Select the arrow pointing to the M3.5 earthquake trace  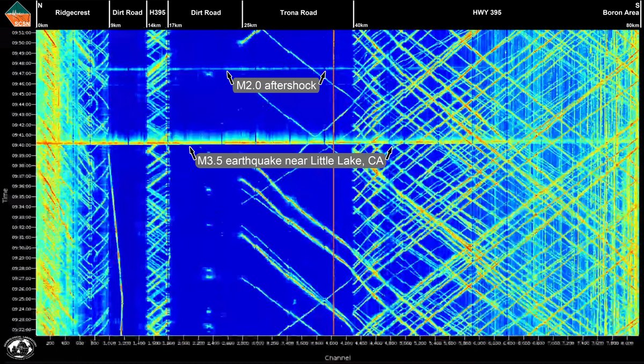pyautogui.click(x=193, y=153)
